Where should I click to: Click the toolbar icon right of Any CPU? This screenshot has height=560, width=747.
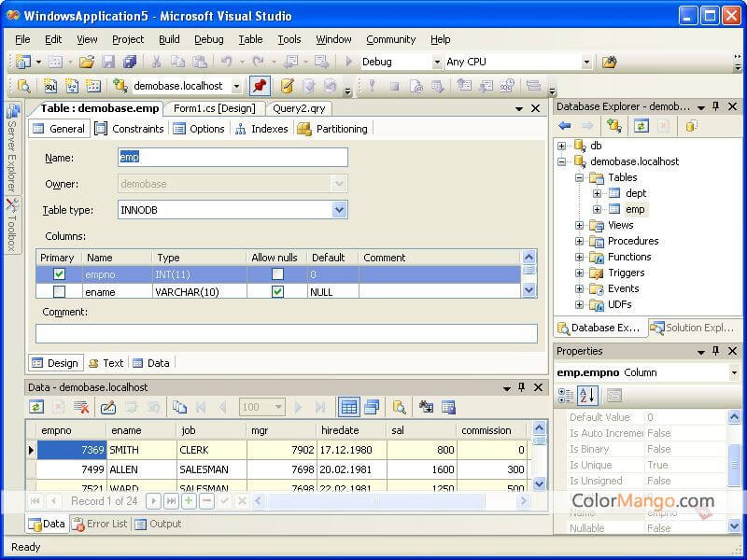(609, 62)
